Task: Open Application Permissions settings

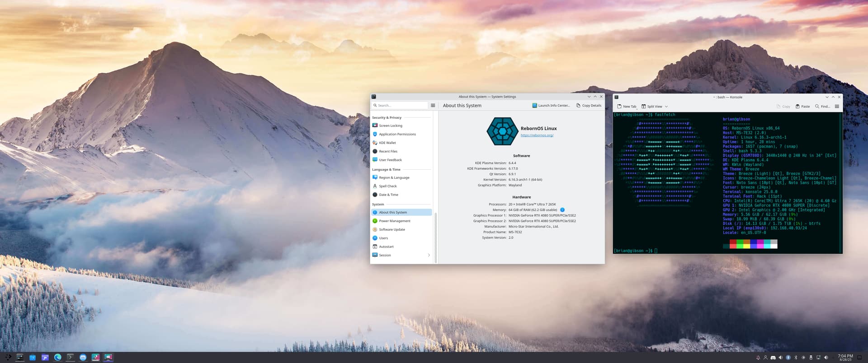Action: (401, 134)
